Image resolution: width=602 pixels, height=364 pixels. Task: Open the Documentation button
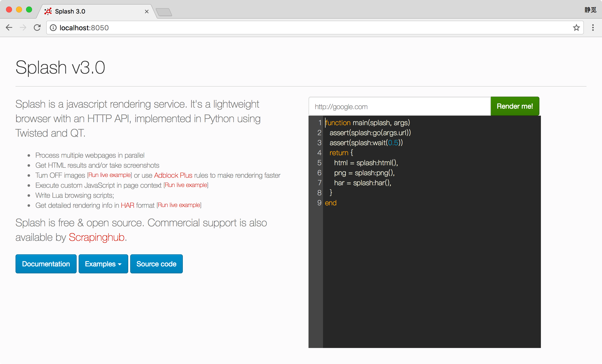click(46, 264)
